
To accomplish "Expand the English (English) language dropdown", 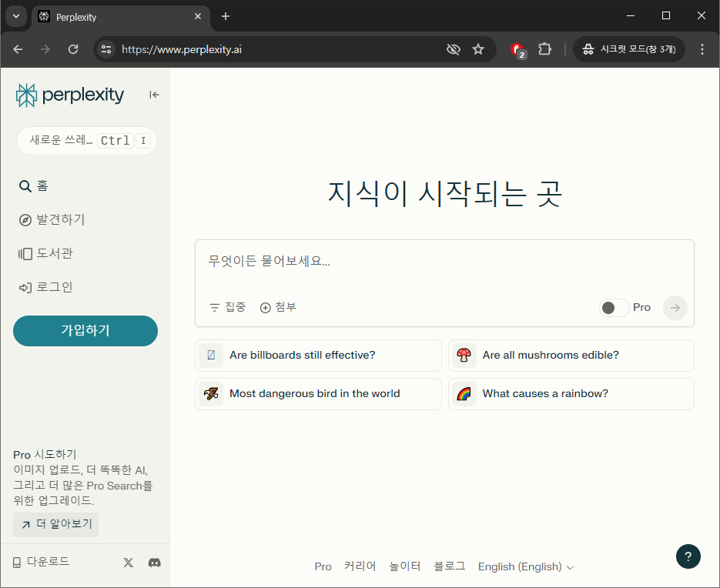I will [526, 567].
